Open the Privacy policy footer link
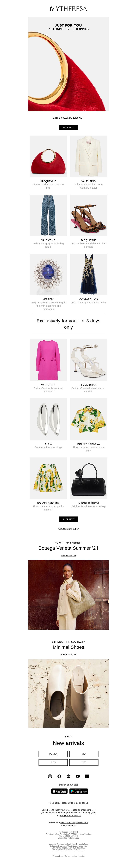 point(71,856)
